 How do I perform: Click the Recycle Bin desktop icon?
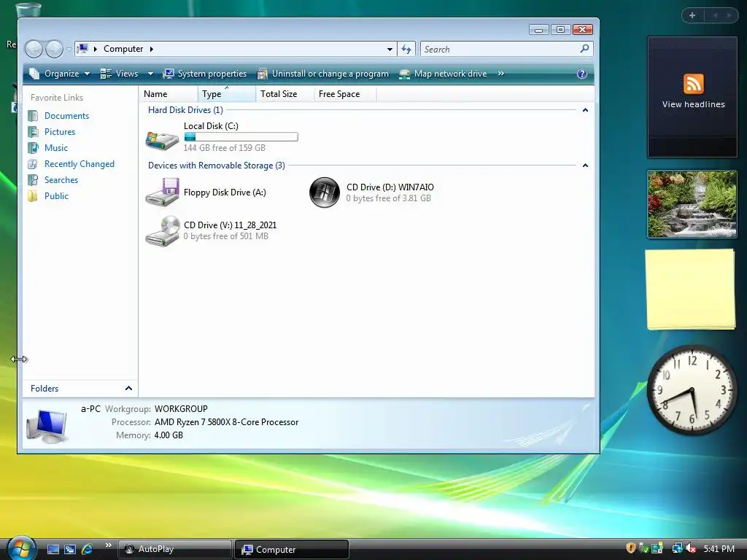point(28,9)
